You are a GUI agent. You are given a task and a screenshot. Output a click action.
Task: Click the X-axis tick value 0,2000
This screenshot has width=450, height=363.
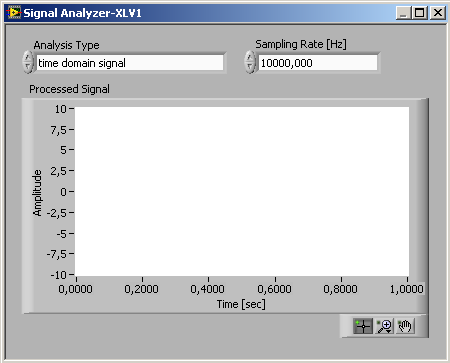[141, 289]
